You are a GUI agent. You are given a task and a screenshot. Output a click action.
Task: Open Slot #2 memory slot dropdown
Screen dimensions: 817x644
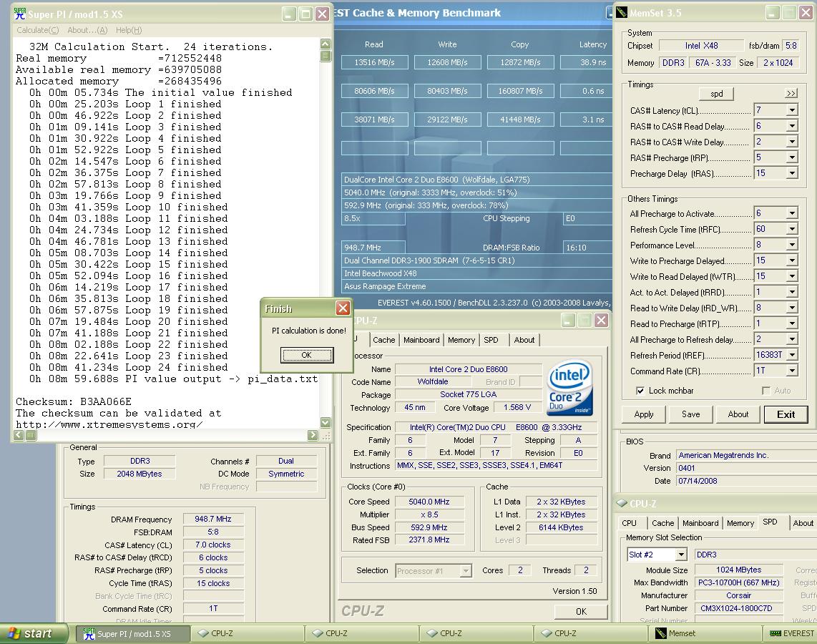pos(681,555)
